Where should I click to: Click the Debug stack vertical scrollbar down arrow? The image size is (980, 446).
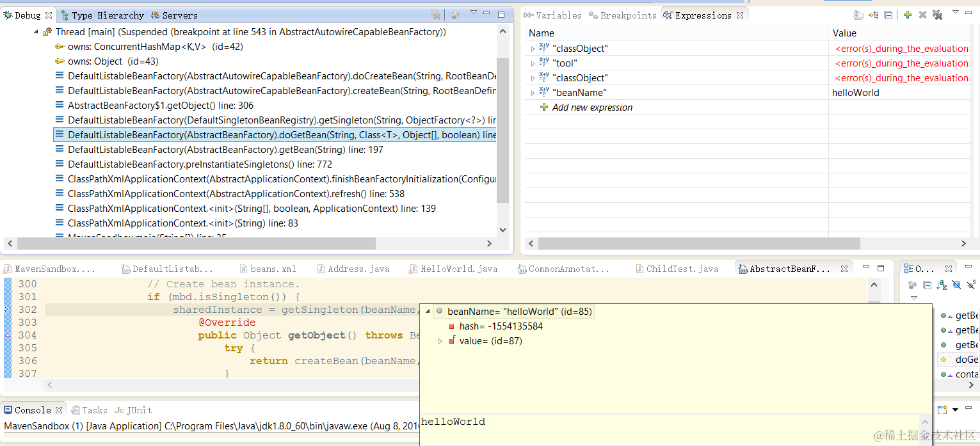point(502,230)
